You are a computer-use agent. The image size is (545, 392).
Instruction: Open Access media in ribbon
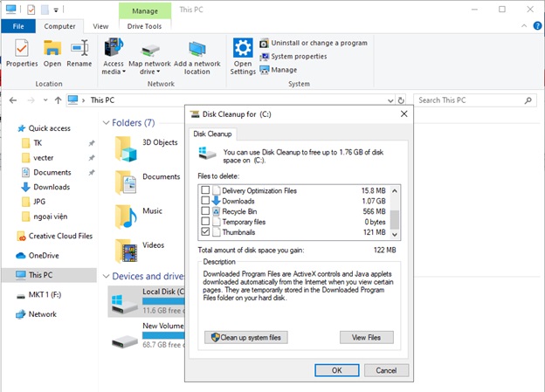[x=114, y=57]
